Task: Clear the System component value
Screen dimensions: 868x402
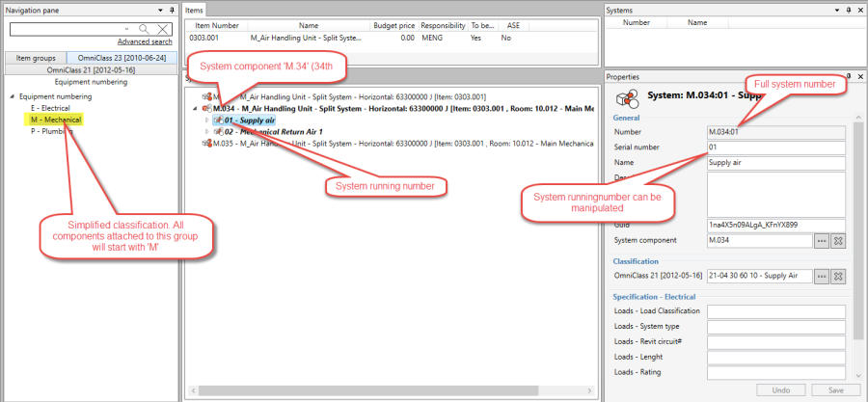Action: [x=838, y=240]
